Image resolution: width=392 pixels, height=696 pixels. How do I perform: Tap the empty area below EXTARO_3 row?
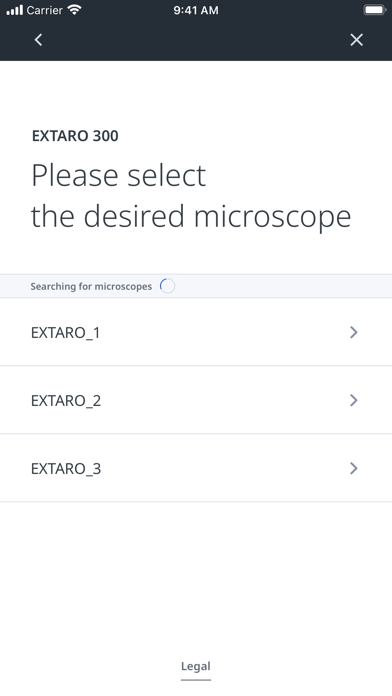[196, 577]
